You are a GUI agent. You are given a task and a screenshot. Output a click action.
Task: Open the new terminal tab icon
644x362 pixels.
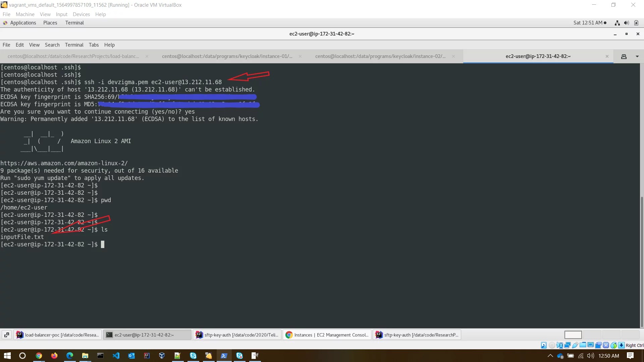(624, 56)
